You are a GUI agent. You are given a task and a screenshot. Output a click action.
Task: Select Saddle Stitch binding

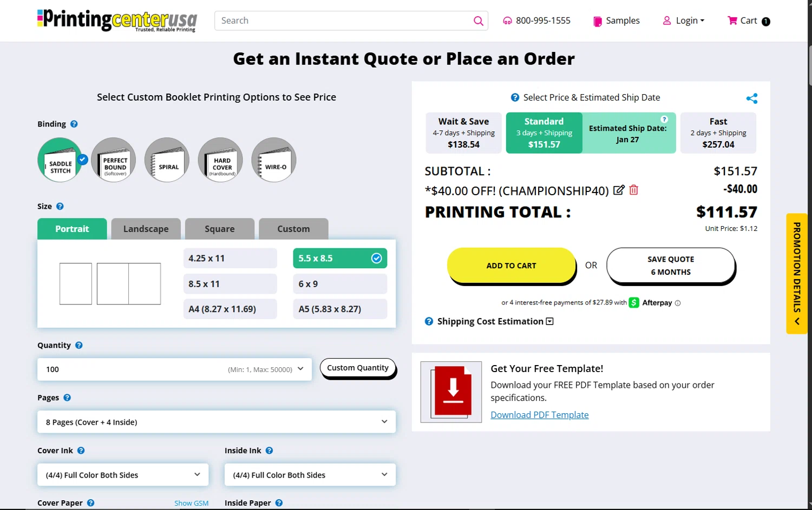[60, 160]
